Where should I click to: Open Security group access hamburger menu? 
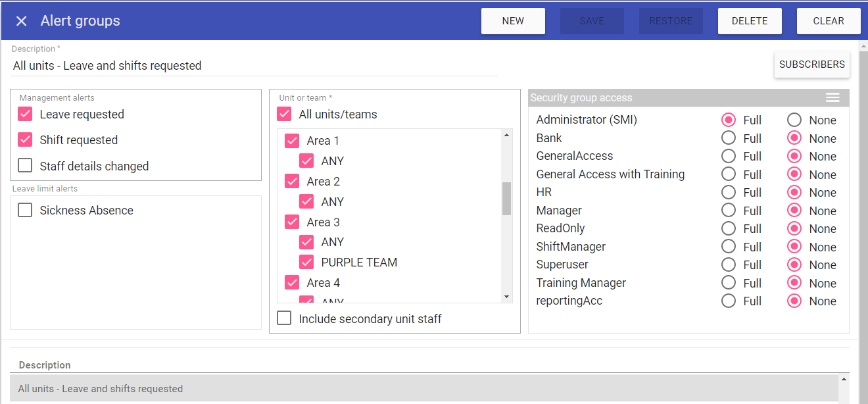click(832, 97)
